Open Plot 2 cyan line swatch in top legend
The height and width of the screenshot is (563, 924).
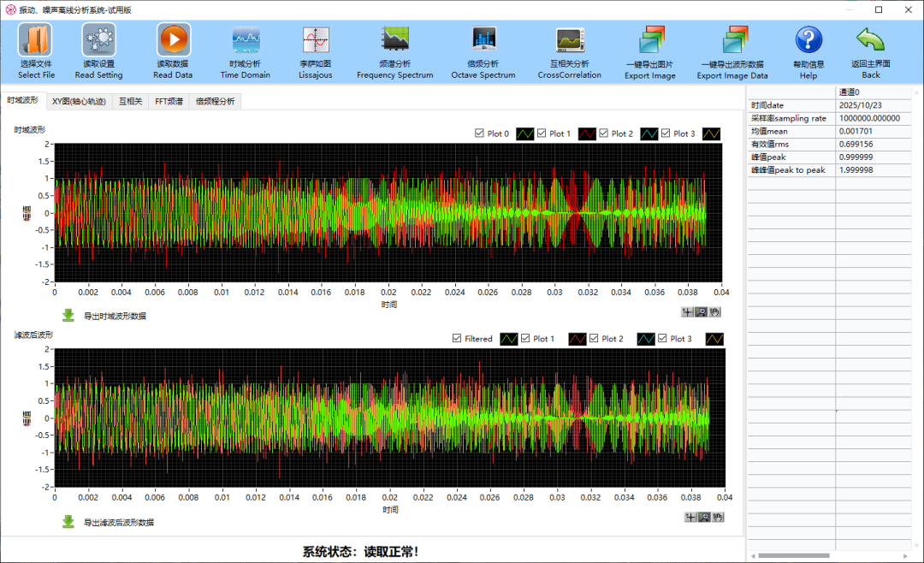click(649, 133)
